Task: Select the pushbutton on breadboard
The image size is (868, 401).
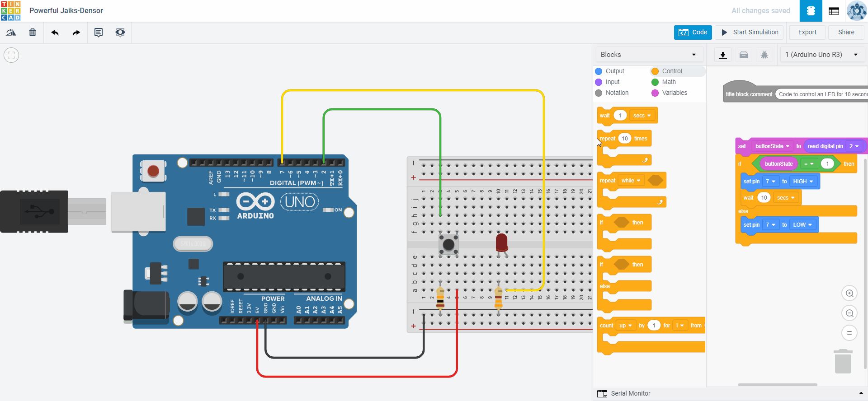Action: (x=448, y=244)
